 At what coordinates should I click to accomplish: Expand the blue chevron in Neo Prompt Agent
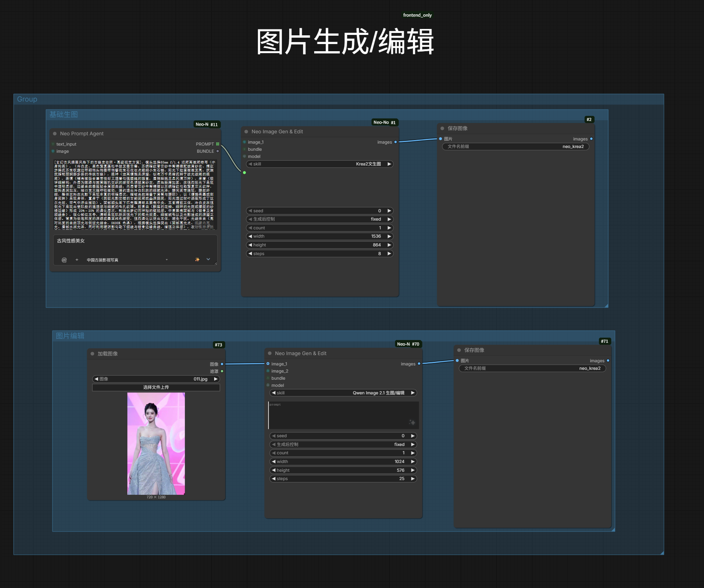(x=208, y=259)
